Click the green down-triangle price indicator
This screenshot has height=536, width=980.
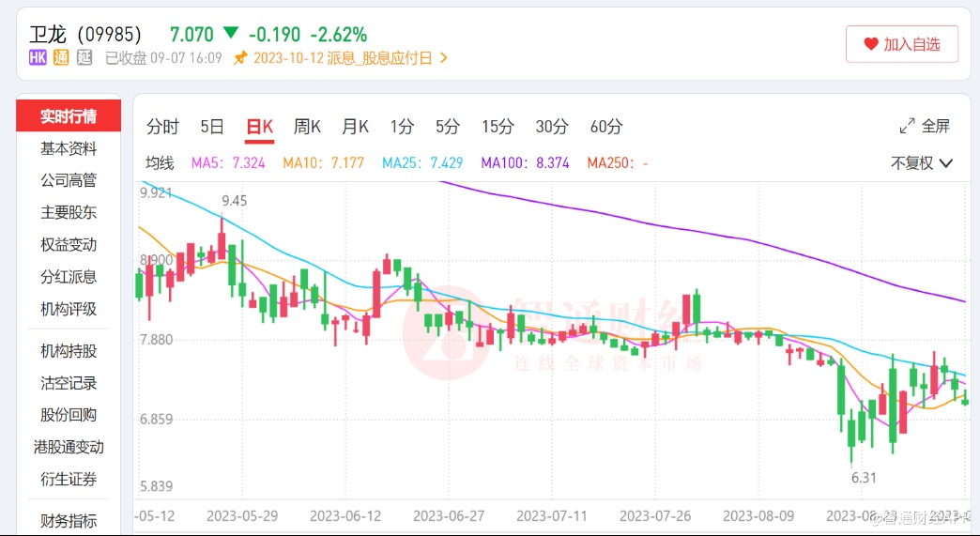pyautogui.click(x=231, y=33)
